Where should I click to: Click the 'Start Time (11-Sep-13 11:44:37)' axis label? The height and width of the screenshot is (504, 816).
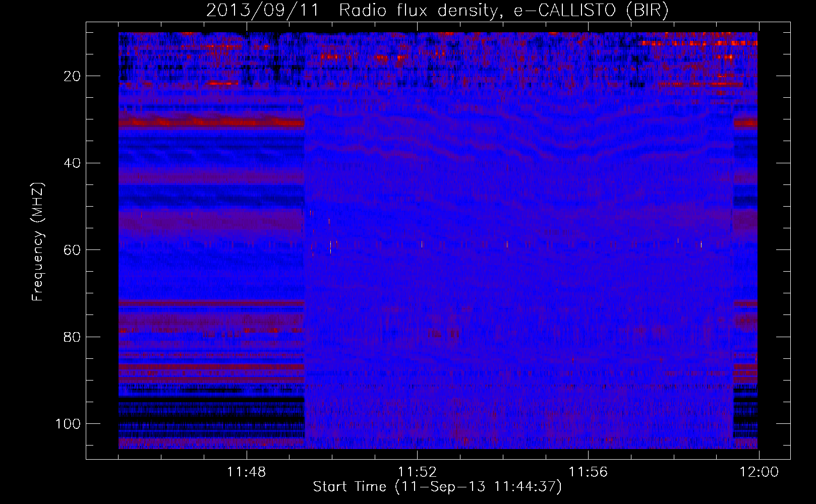point(437,487)
